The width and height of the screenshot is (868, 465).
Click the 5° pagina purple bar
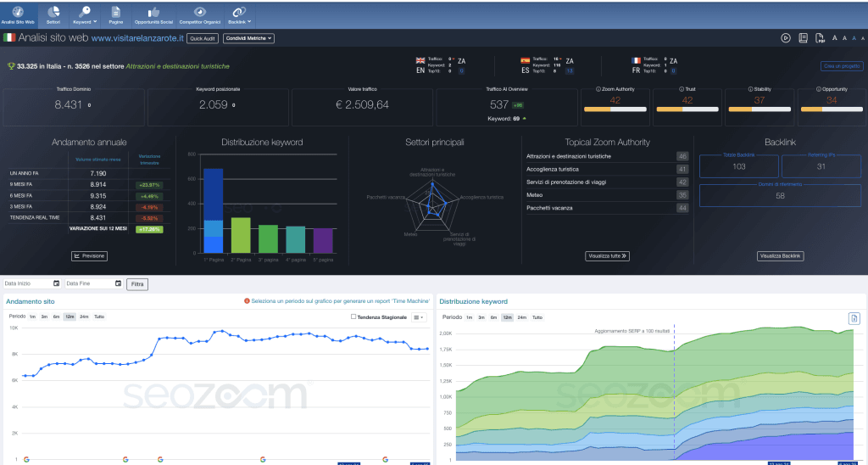pos(323,240)
